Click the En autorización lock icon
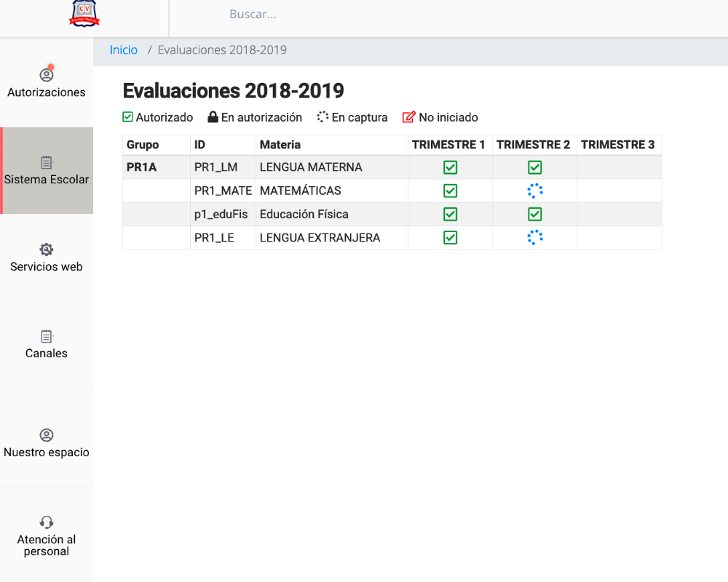 [x=213, y=117]
